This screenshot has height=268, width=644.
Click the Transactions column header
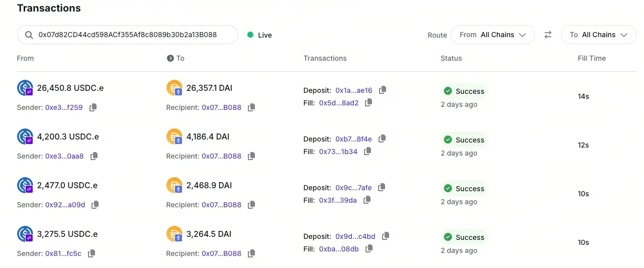[325, 58]
